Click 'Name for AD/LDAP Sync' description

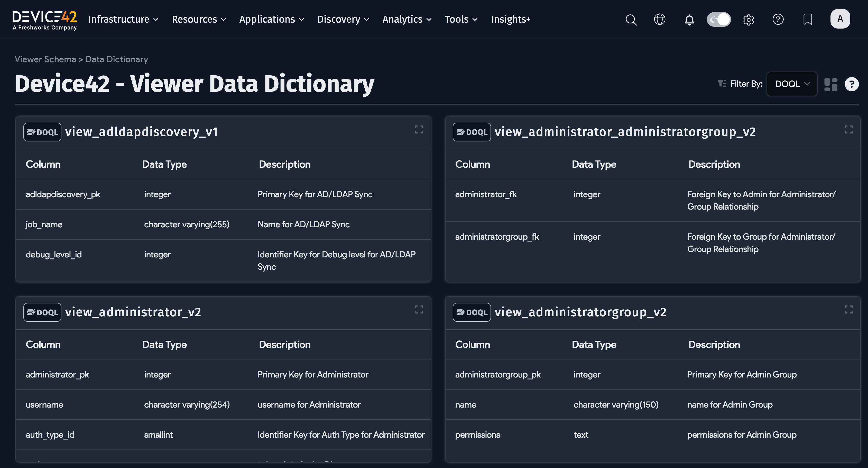tap(304, 224)
